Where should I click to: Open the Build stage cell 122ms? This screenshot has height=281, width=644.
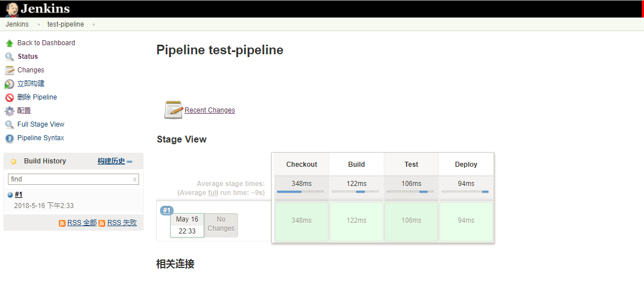[x=357, y=222]
